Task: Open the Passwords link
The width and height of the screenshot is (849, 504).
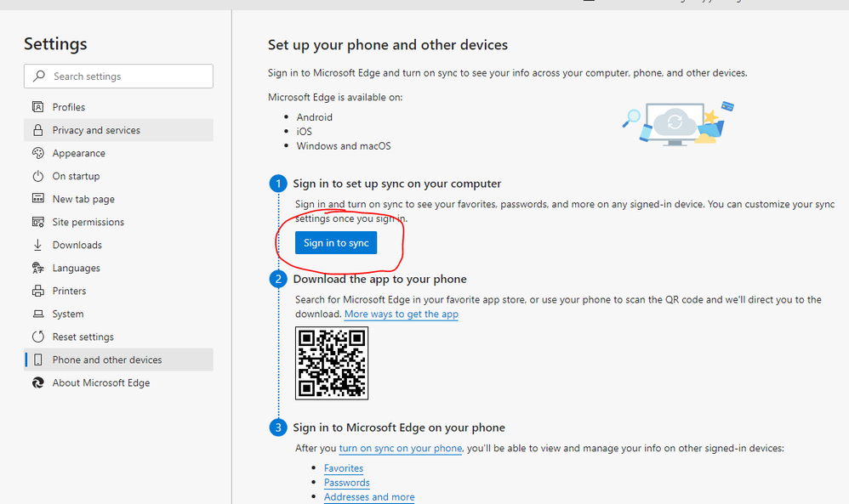Action: click(346, 483)
